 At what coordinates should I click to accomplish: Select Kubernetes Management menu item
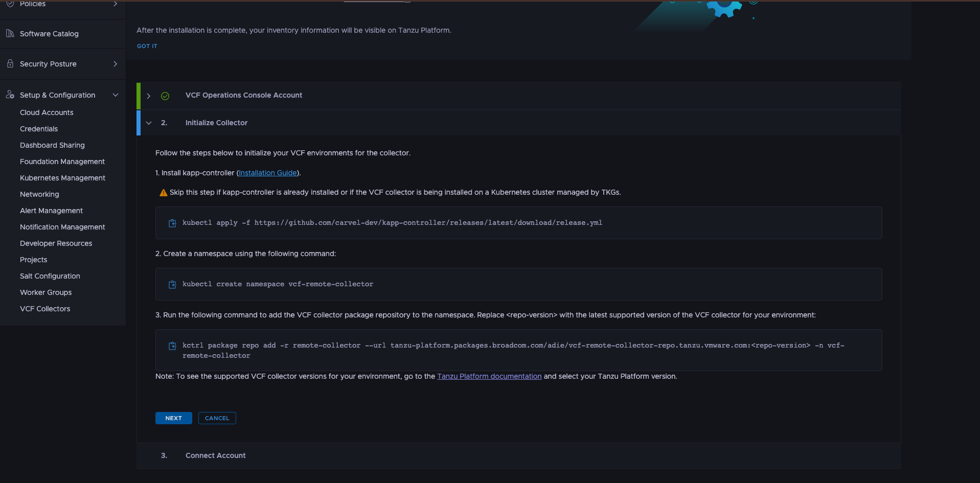(x=62, y=178)
